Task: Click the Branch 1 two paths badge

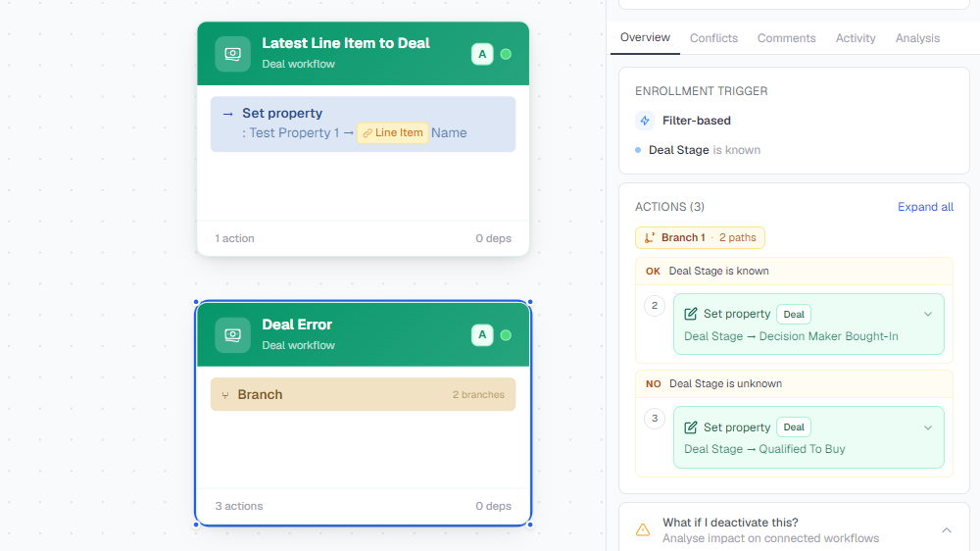Action: [700, 237]
